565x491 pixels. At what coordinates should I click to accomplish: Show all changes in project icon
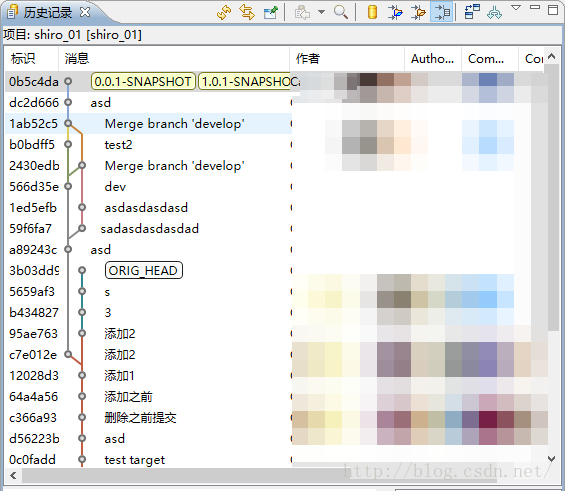(395, 12)
